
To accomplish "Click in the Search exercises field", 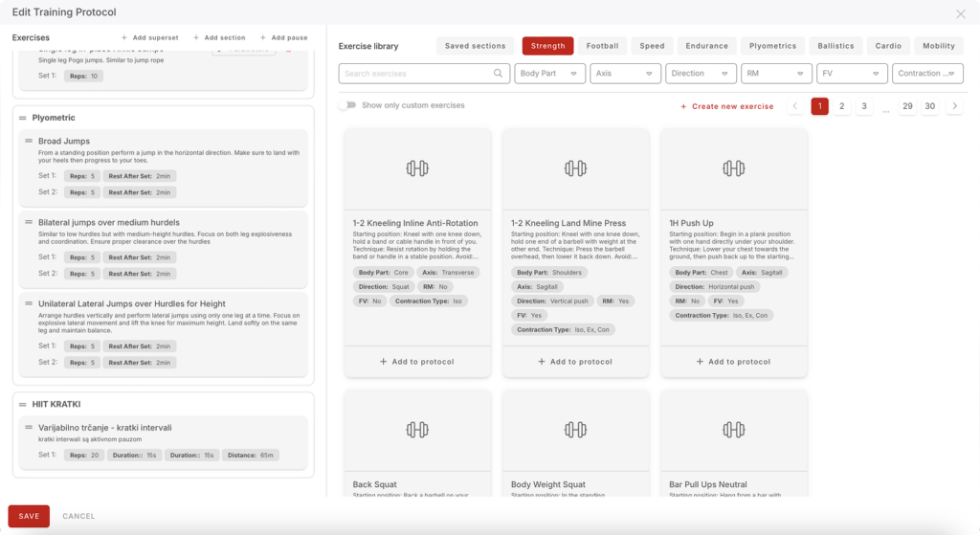I will 416,74.
